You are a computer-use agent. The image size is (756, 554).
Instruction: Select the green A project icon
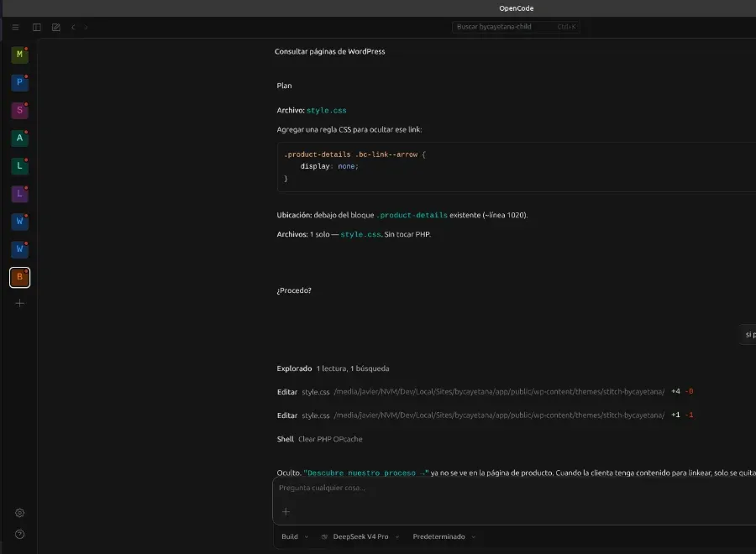20,138
